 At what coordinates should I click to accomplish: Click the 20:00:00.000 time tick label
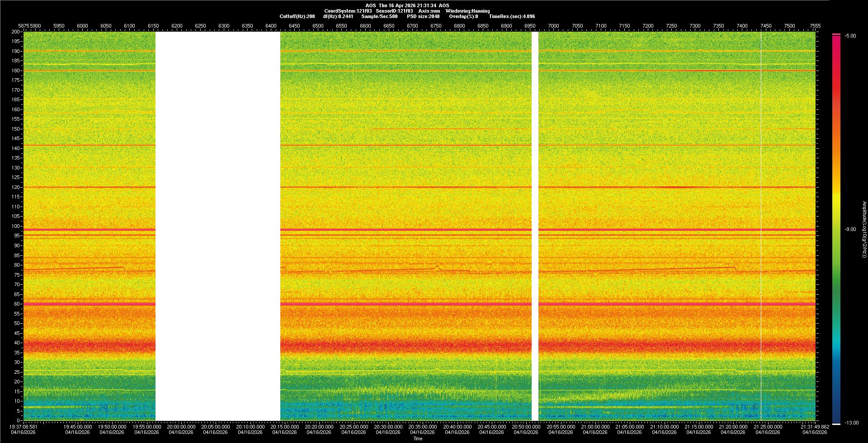(x=181, y=427)
